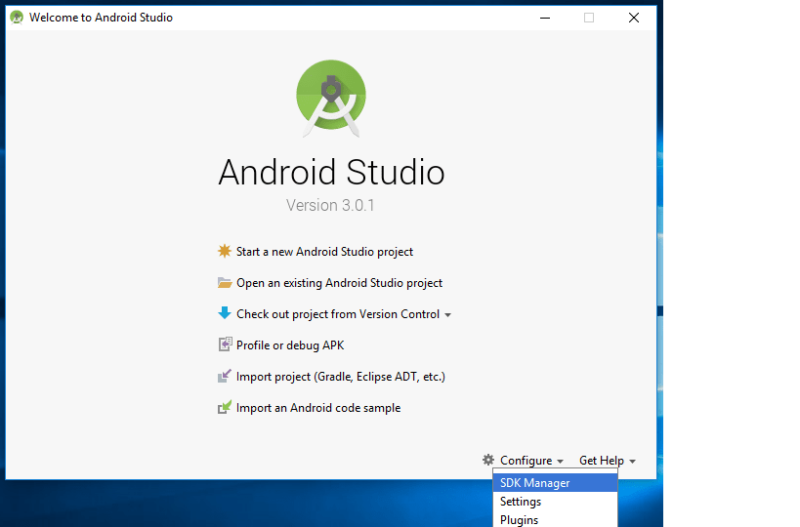
Task: Choose Settings in the Configure menu
Action: point(521,502)
